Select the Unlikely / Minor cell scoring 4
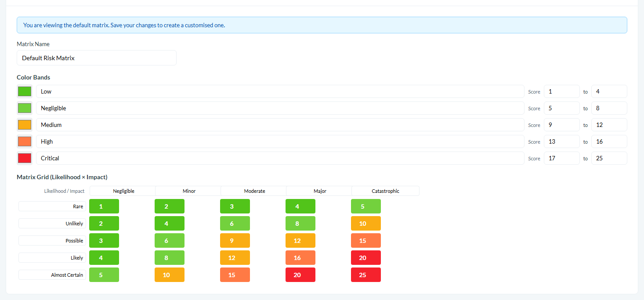This screenshot has height=300, width=644. click(x=170, y=224)
